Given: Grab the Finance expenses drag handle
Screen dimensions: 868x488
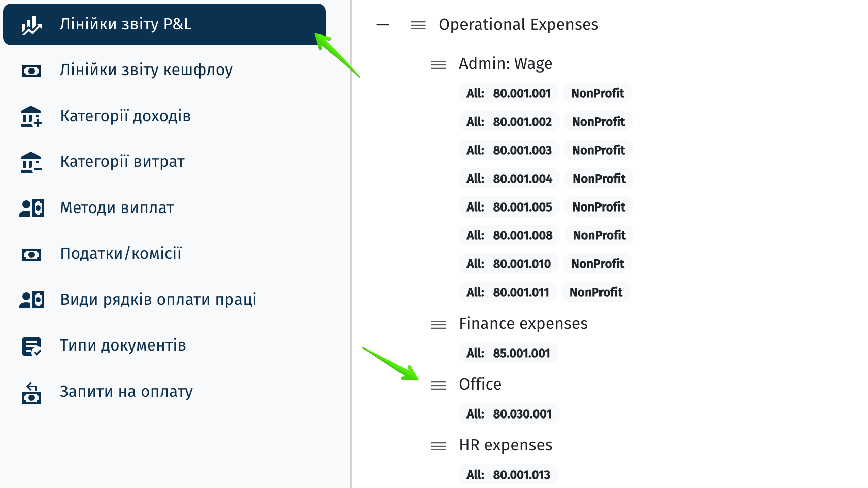Looking at the screenshot, I should click(439, 325).
